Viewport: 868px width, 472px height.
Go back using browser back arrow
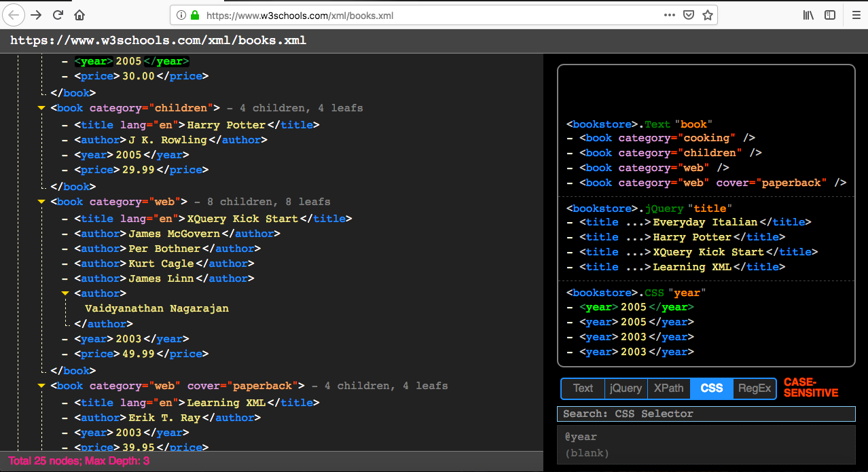click(x=14, y=15)
